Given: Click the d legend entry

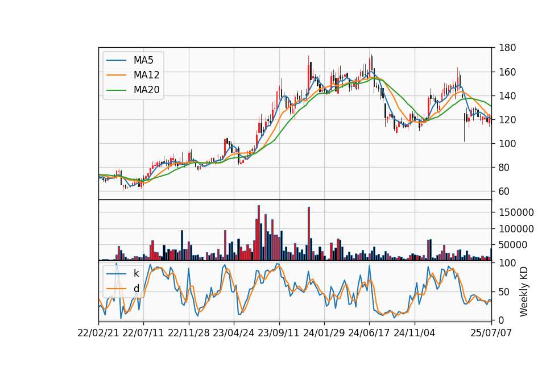Looking at the screenshot, I should [x=136, y=289].
